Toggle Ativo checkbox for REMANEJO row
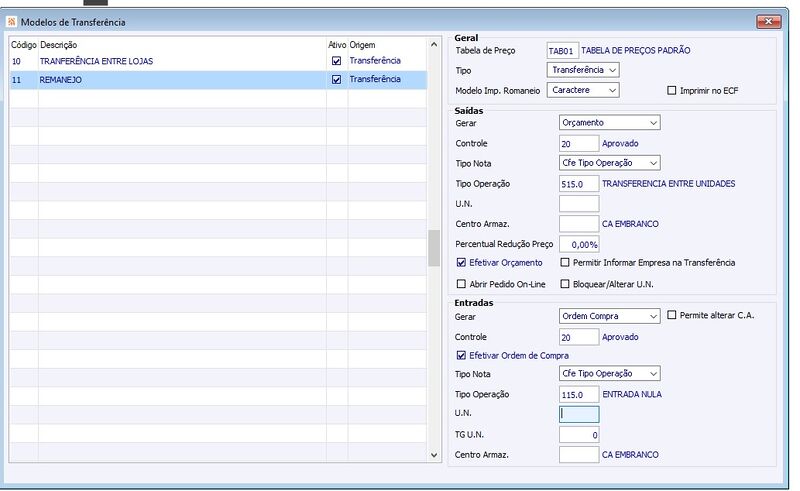800x491 pixels. tap(336, 80)
